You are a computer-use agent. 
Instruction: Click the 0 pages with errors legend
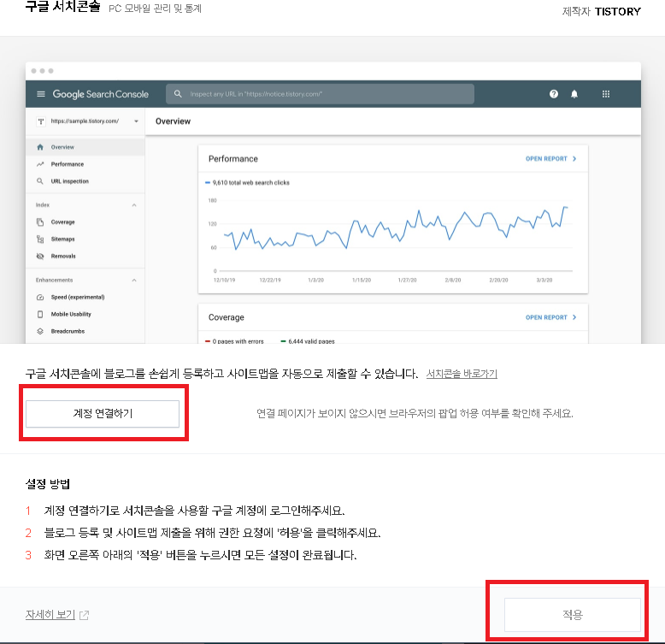coord(234,341)
